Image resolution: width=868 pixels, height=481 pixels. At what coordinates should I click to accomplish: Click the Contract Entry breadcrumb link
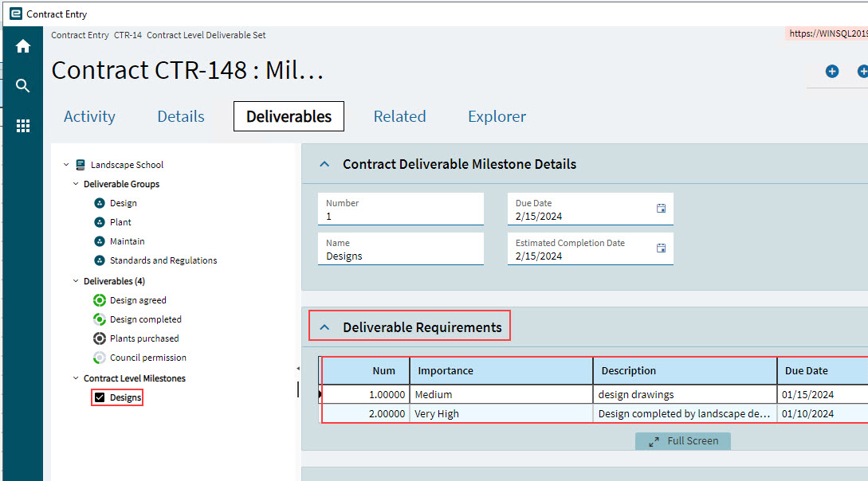[x=81, y=35]
